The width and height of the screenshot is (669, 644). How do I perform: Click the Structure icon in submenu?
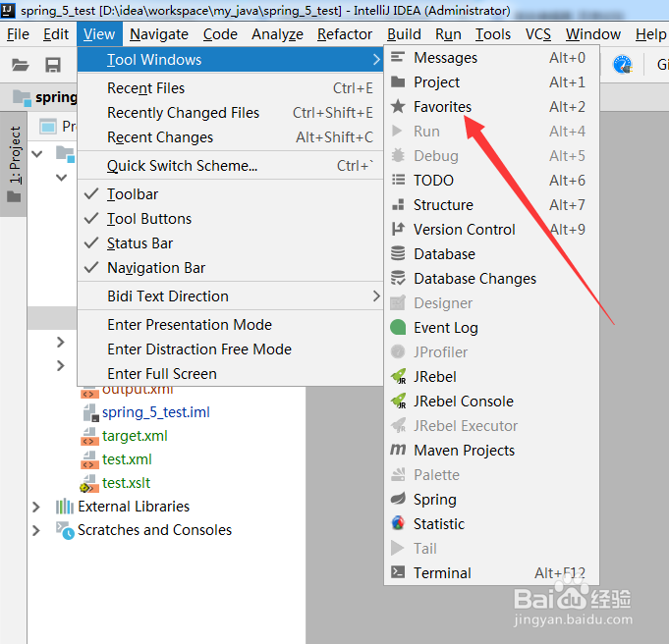(x=398, y=205)
